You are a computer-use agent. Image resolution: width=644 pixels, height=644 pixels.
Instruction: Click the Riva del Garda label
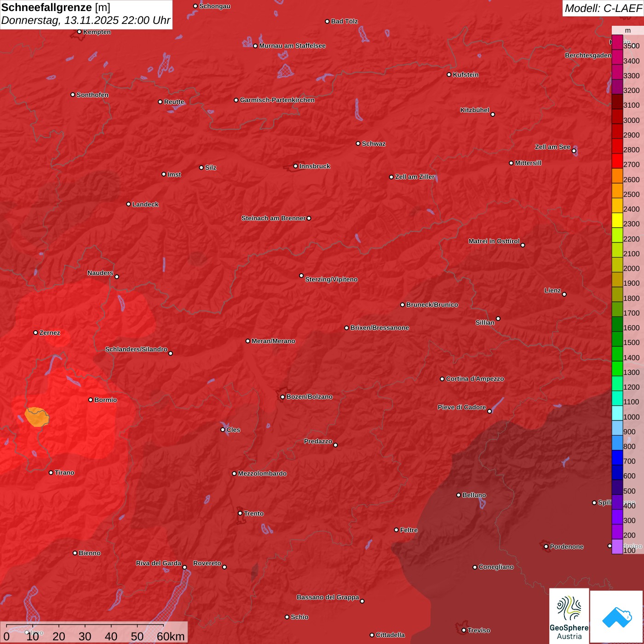pyautogui.click(x=159, y=563)
